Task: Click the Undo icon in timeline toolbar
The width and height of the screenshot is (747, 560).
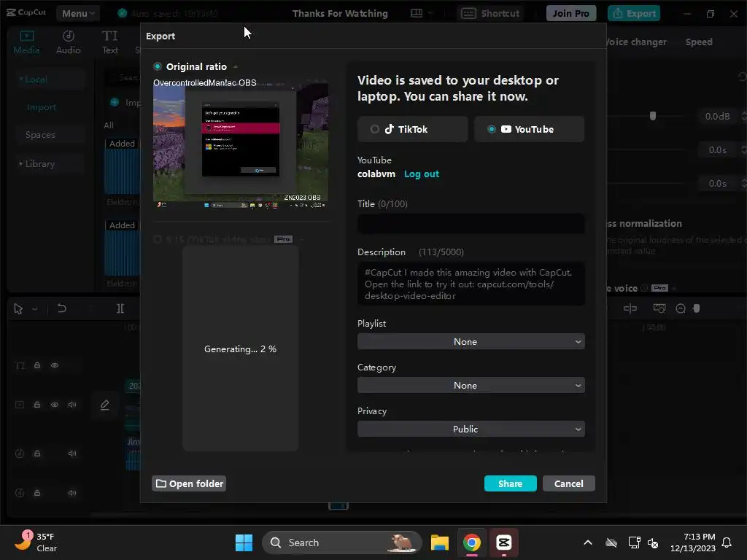Action: click(61, 308)
